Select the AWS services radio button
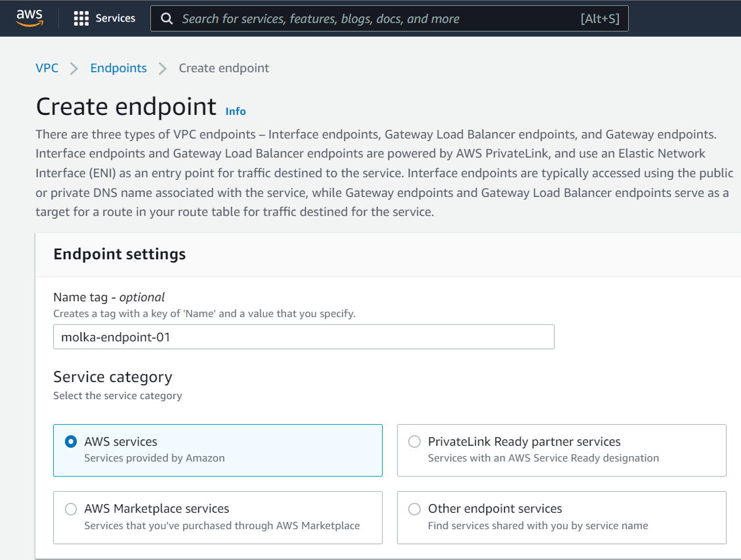This screenshot has height=560, width=741. coord(70,441)
